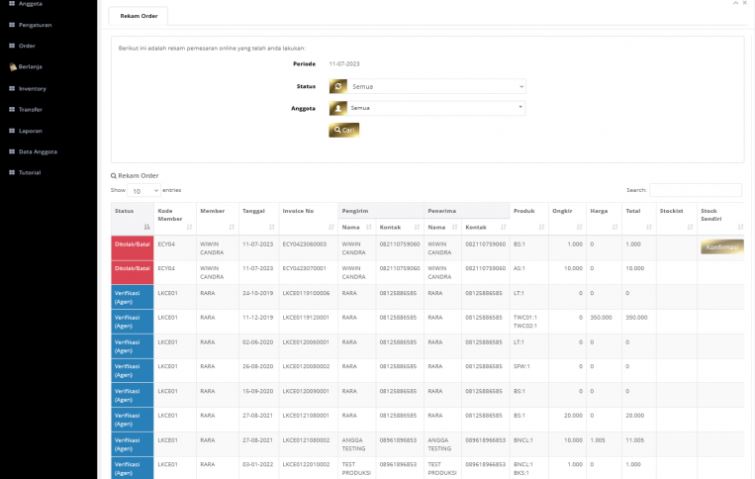
Task: Switch to the Rekam Order tab
Action: click(138, 16)
